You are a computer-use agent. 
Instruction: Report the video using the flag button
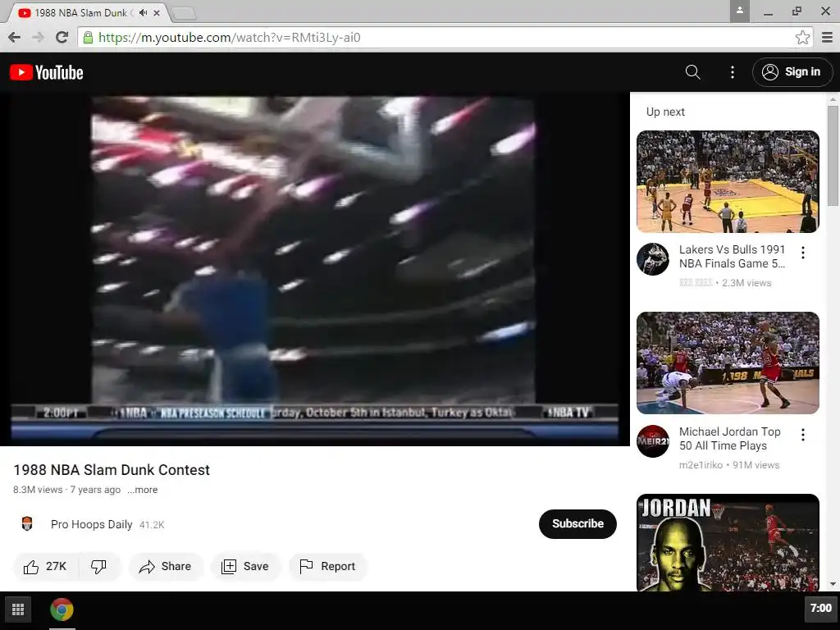328,566
